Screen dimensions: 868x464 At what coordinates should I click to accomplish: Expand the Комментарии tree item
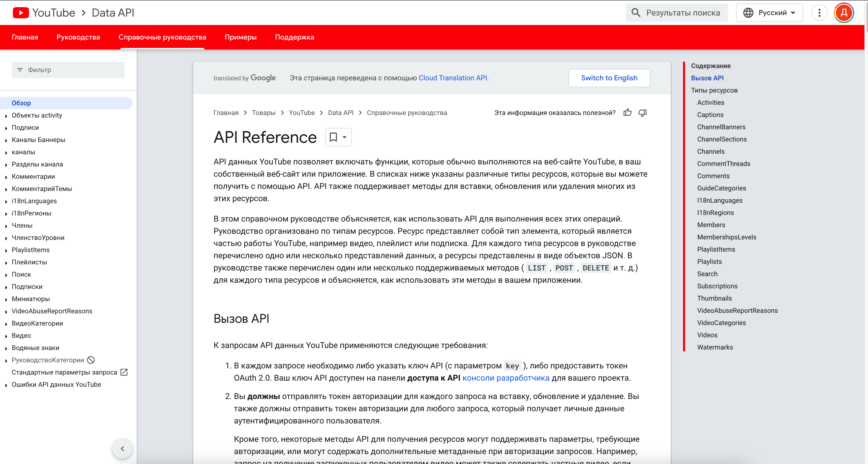[6, 177]
